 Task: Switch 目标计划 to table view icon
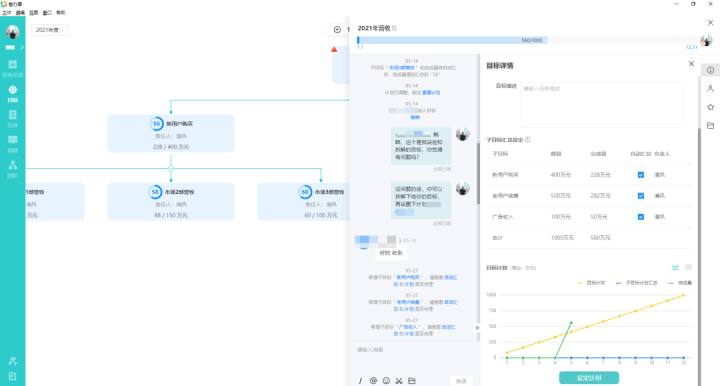[x=688, y=267]
